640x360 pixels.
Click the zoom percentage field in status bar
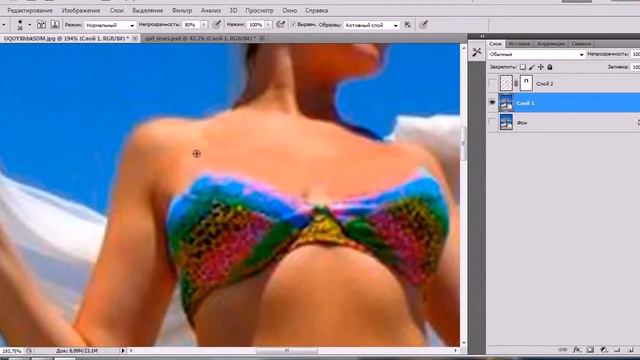(x=12, y=351)
